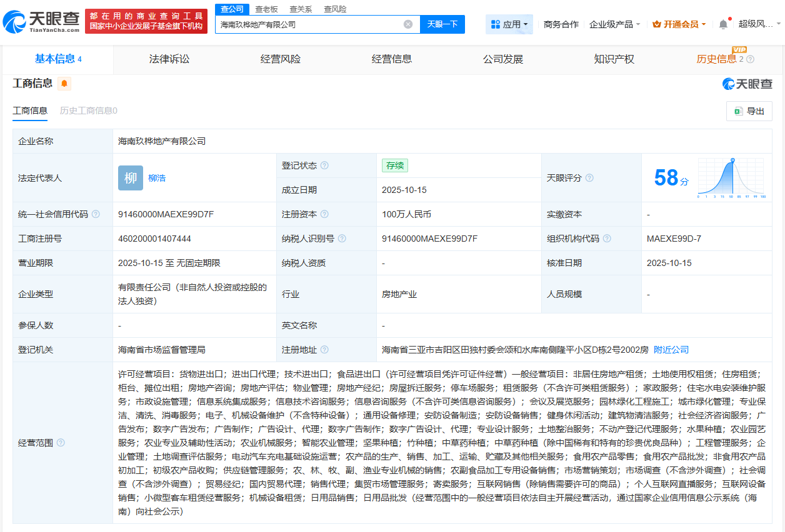
Task: Click the 柳 avatar of the legal representative
Action: click(x=130, y=177)
